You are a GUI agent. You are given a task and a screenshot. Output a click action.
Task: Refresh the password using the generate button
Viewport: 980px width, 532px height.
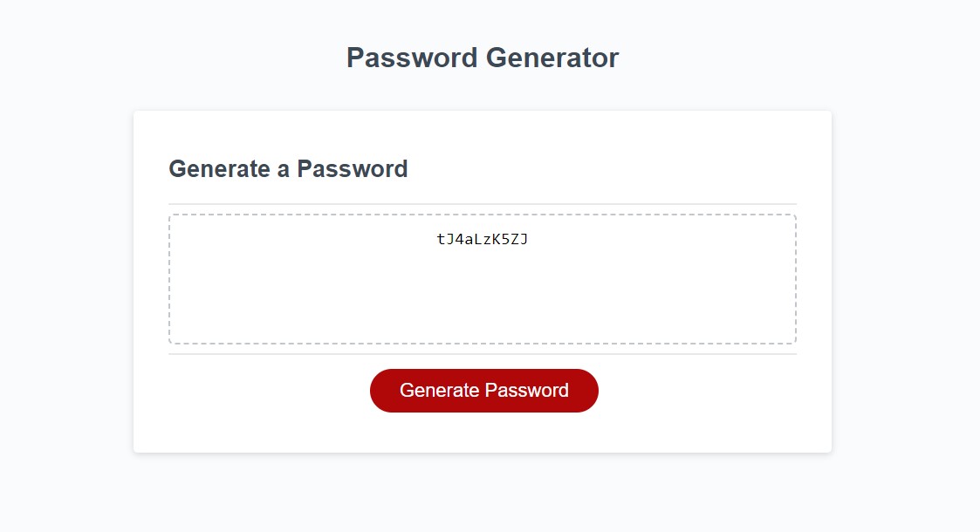483,391
